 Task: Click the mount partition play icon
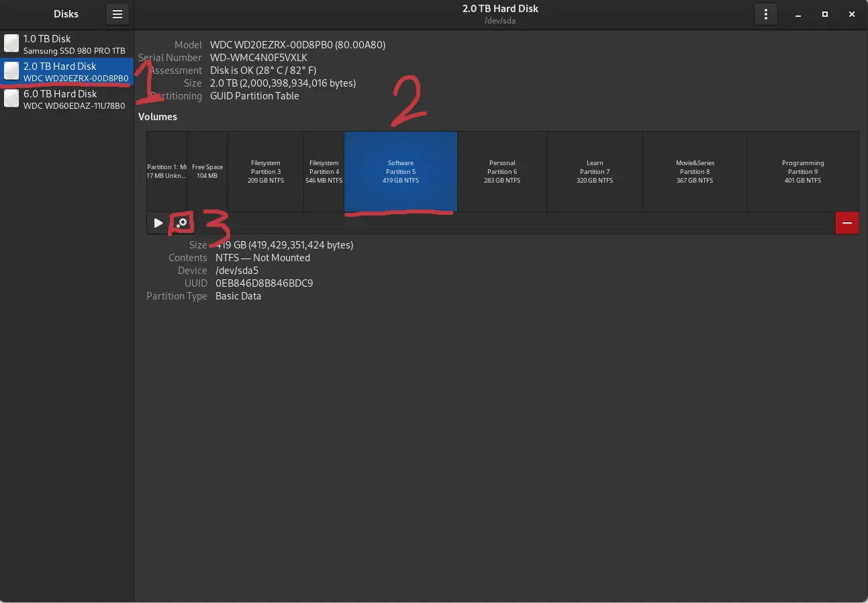(x=158, y=222)
